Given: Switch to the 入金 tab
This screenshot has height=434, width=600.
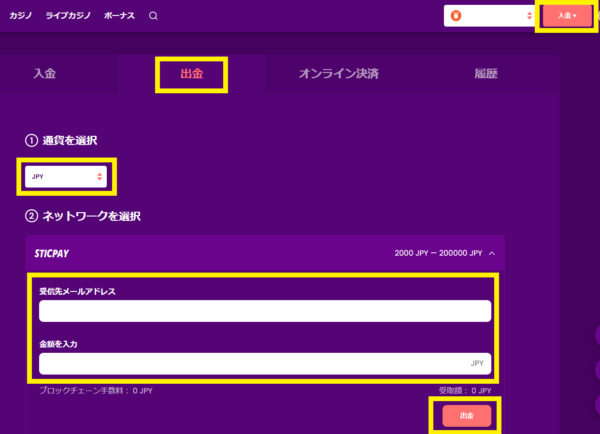Looking at the screenshot, I should (44, 74).
